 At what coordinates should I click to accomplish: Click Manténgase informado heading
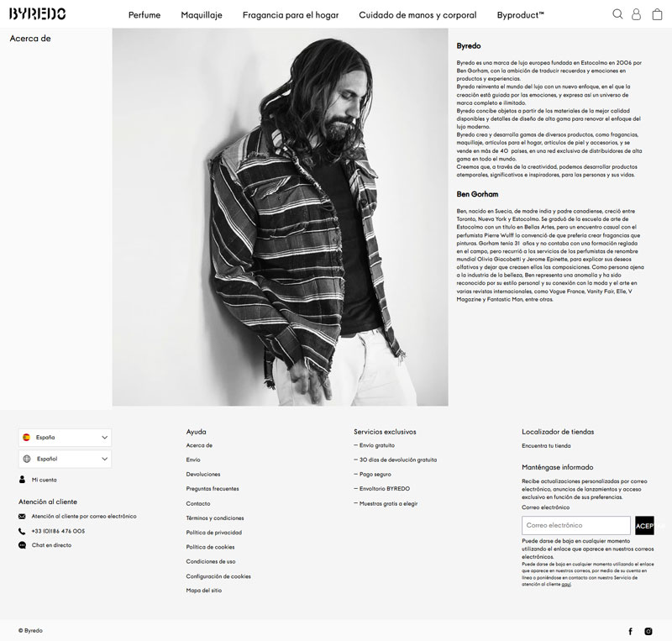[x=558, y=467]
